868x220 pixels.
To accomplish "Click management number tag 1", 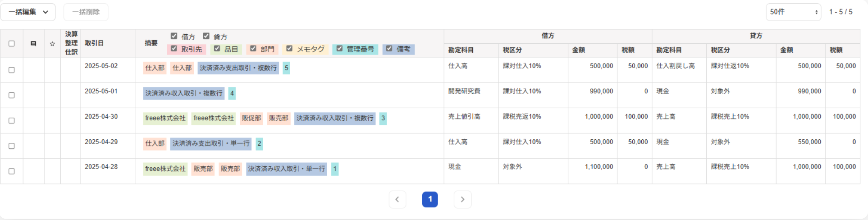I will coord(334,169).
